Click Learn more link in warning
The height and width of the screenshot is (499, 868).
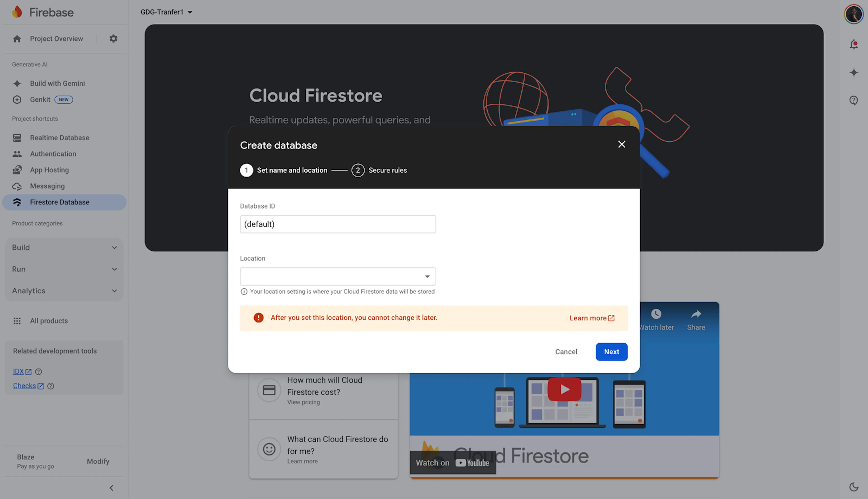(x=592, y=318)
